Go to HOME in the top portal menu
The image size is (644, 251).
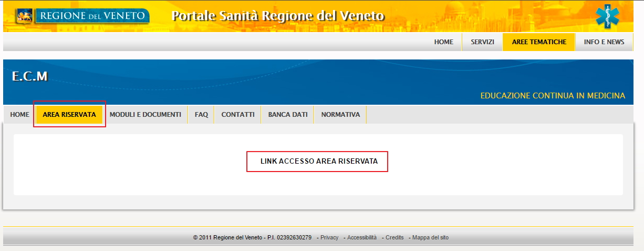click(443, 42)
